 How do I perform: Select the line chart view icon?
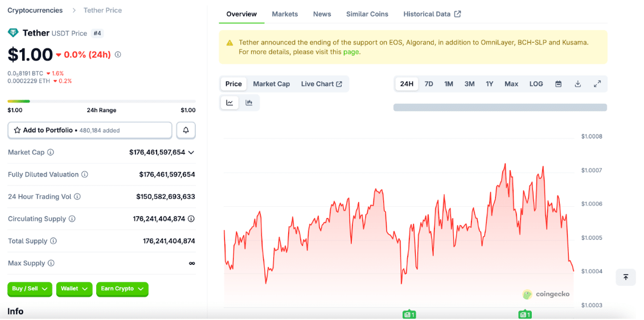229,102
